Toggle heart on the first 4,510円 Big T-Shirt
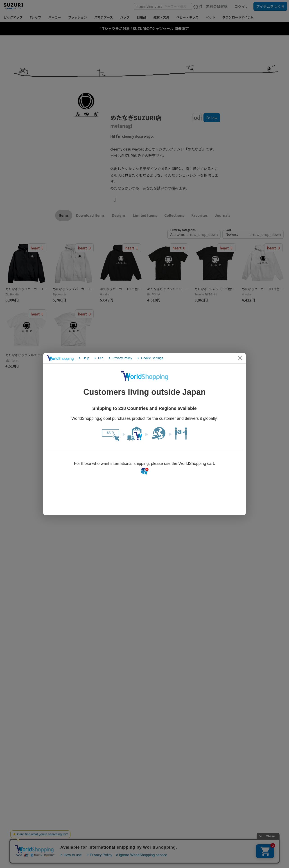Screen dimensions: 289x868 (x=179, y=248)
